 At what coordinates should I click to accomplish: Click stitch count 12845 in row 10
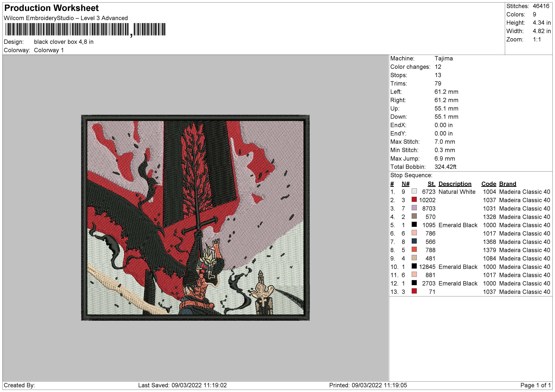[x=427, y=267]
